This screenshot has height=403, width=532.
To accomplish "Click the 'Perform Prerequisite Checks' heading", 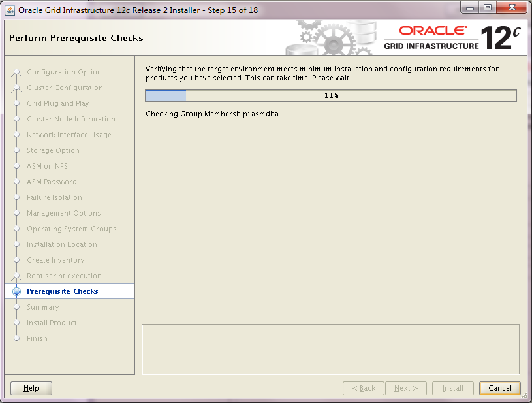I will tap(76, 38).
